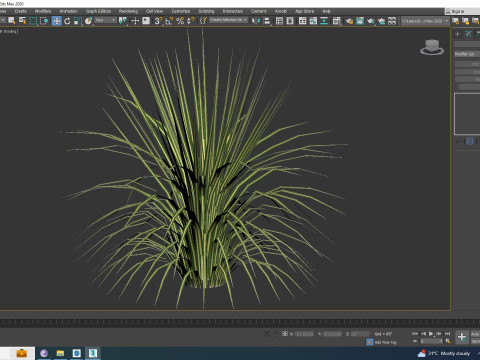Toggle Angle Snap

click(169, 21)
